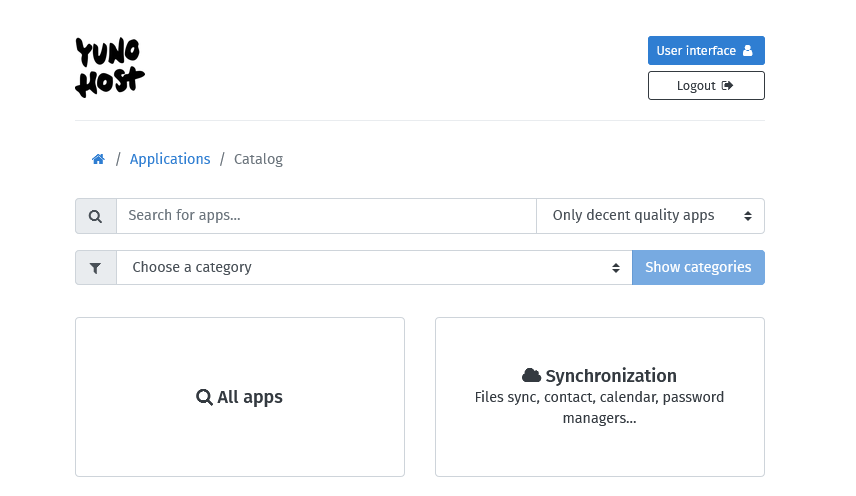
Task: Click the arrows on the quality filter dropdown
Action: pos(748,216)
